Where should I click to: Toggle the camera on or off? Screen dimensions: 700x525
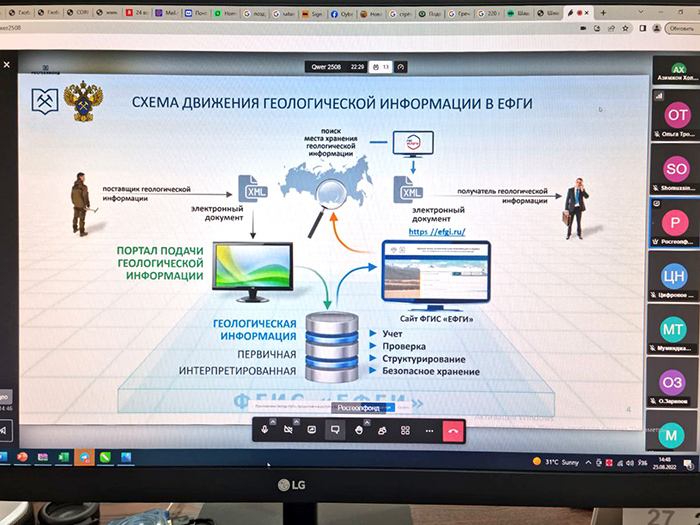288,430
